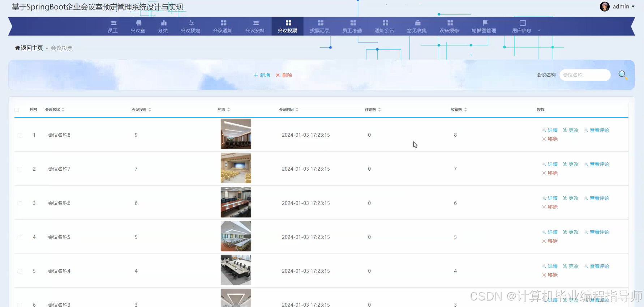Click the admin avatar picture

pyautogui.click(x=605, y=7)
